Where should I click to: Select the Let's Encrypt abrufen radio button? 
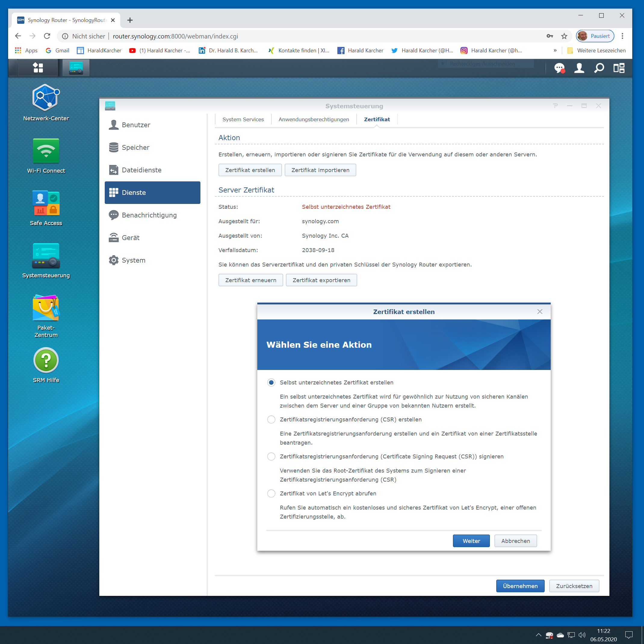coord(271,493)
